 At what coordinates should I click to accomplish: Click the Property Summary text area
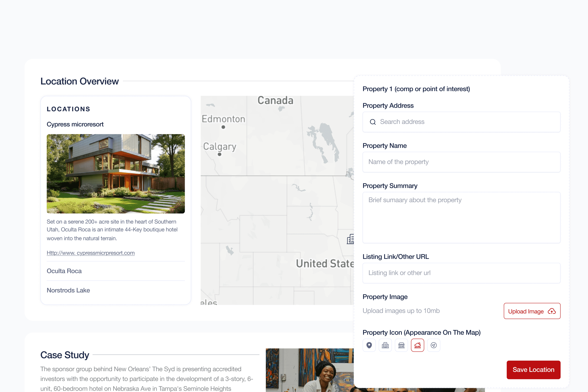point(461,218)
